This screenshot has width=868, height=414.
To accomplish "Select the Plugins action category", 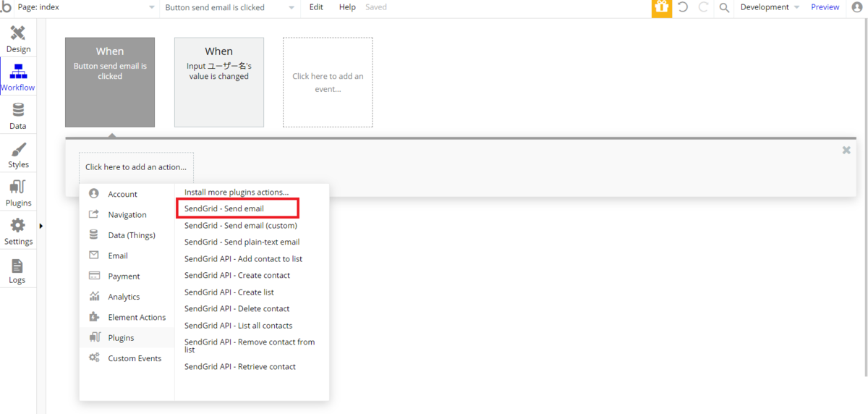I will [x=127, y=338].
